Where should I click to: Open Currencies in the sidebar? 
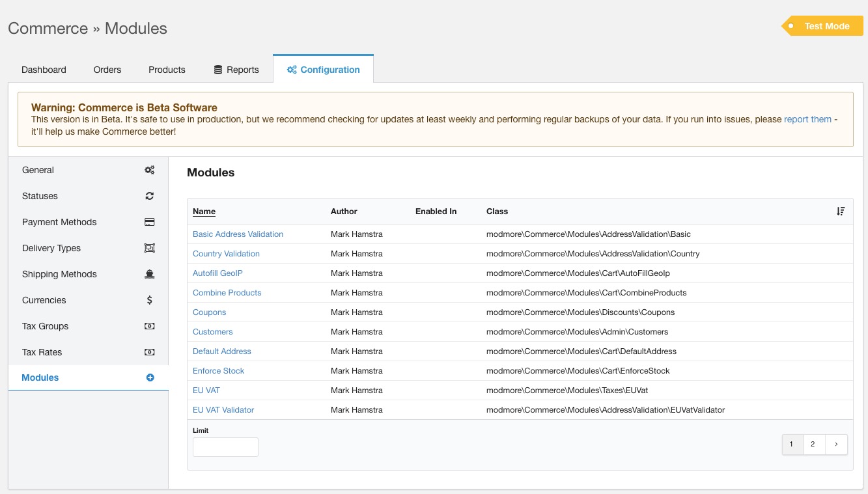pos(88,300)
